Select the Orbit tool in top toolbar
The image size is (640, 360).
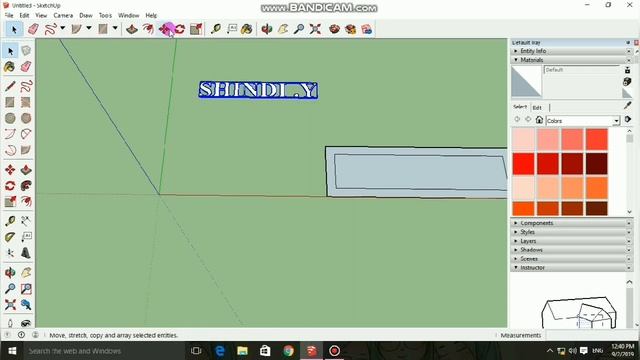(267, 29)
